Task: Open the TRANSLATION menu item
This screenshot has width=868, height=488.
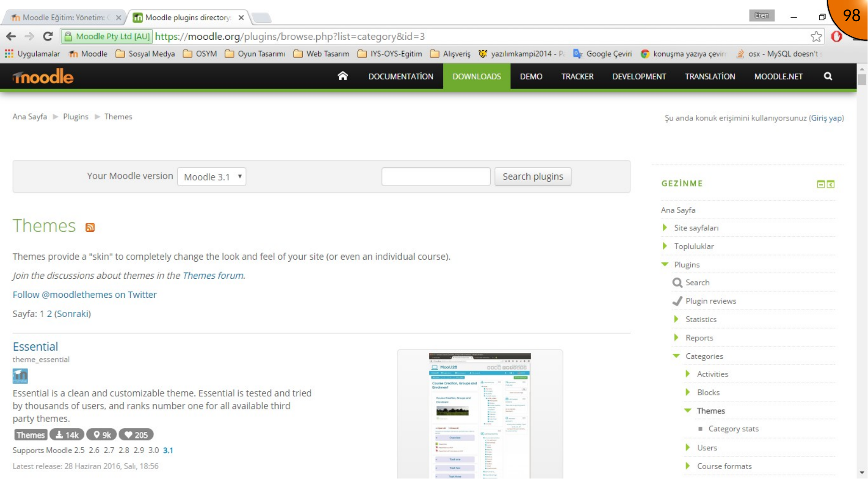Action: (x=710, y=76)
